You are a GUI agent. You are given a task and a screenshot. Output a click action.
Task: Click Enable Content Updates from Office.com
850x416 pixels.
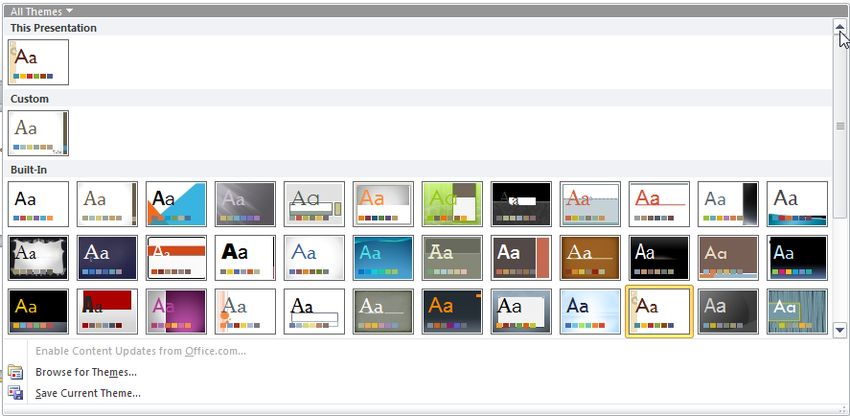140,351
